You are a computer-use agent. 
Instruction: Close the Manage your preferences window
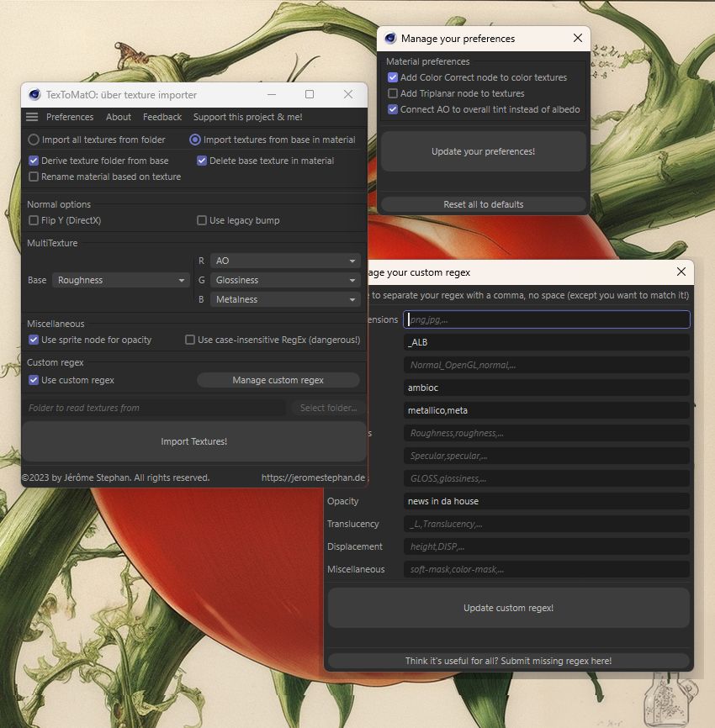pyautogui.click(x=578, y=38)
